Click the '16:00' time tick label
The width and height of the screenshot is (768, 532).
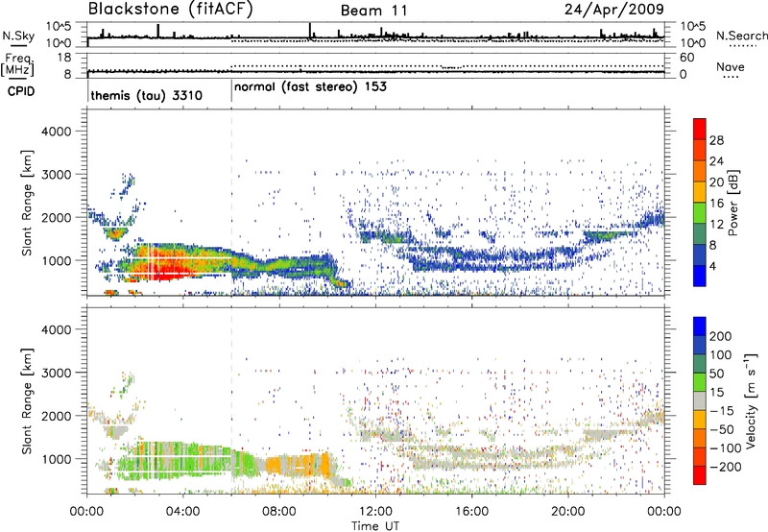coord(471,512)
